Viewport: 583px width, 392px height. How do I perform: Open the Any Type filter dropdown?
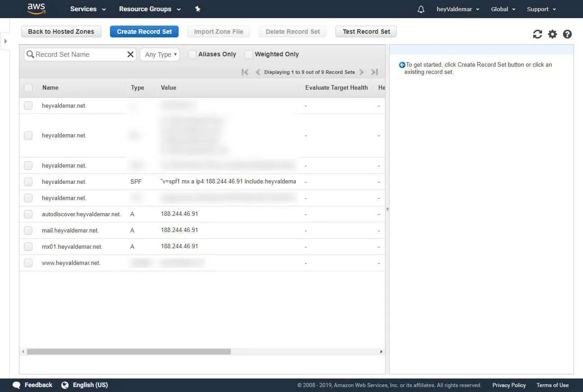coord(160,55)
